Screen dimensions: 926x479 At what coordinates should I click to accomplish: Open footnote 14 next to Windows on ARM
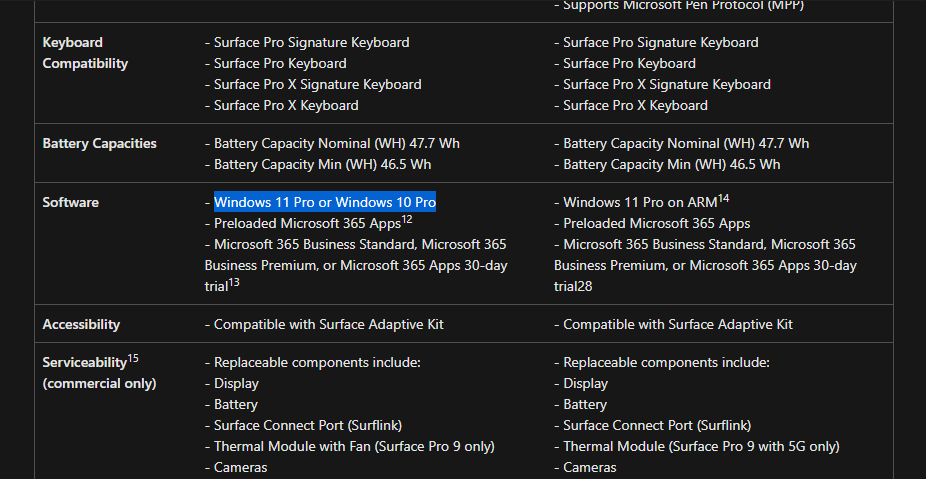(x=723, y=198)
